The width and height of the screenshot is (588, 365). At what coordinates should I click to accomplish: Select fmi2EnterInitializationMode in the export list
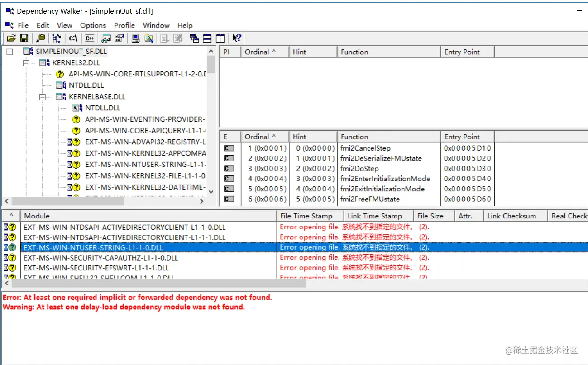point(385,179)
